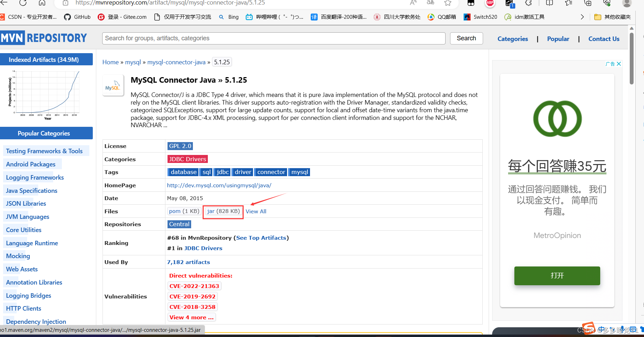Open the Bilibili 哔哩哔哩 bookmark
Image resolution: width=644 pixels, height=337 pixels.
point(275,17)
